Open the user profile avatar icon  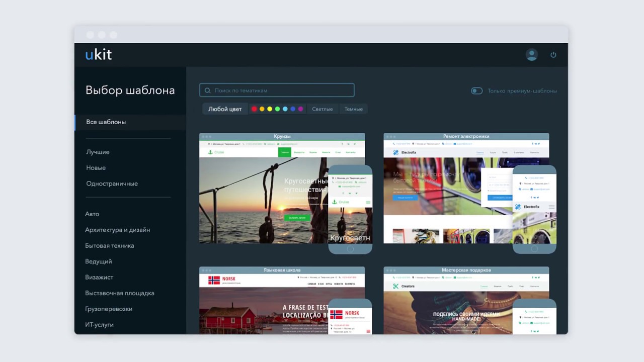coord(532,55)
